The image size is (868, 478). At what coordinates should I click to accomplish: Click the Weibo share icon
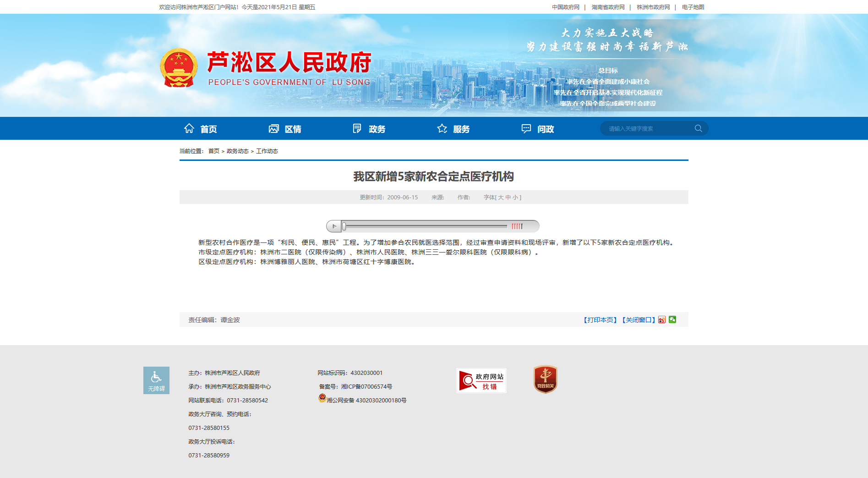coord(662,320)
